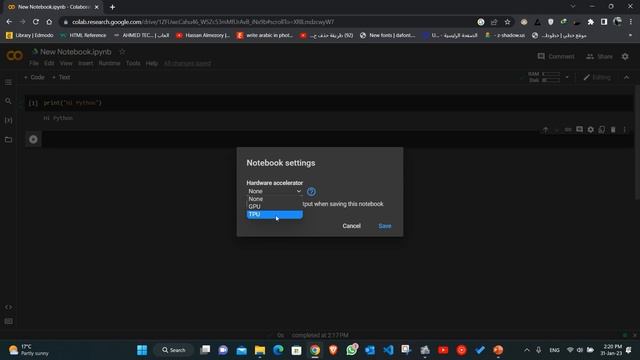Open the table of contents sidebar icon
The height and width of the screenshot is (360, 640).
(8, 82)
